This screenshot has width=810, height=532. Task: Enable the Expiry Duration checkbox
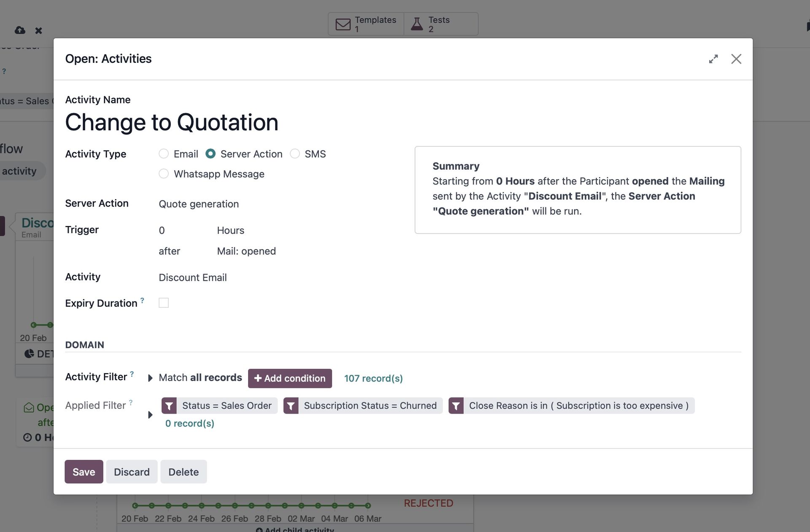[164, 303]
